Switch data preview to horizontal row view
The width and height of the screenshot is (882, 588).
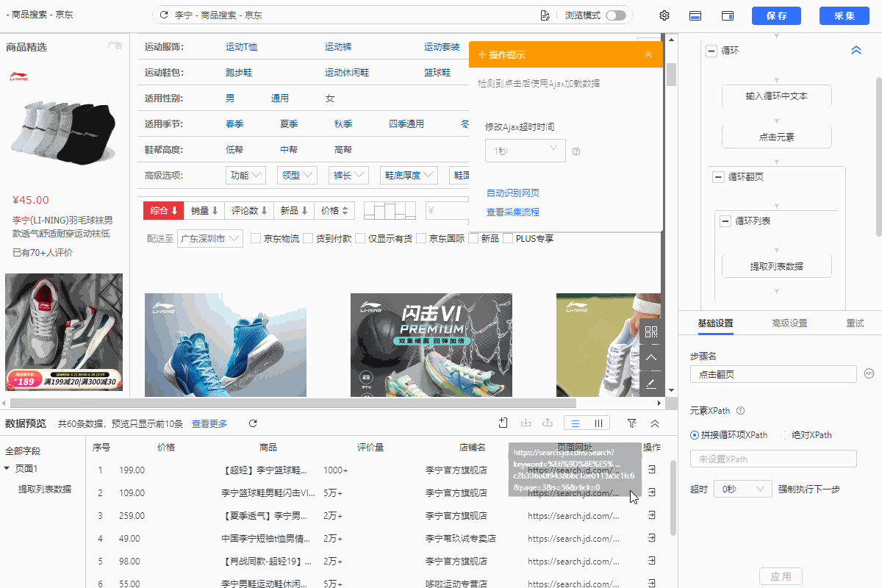[576, 423]
